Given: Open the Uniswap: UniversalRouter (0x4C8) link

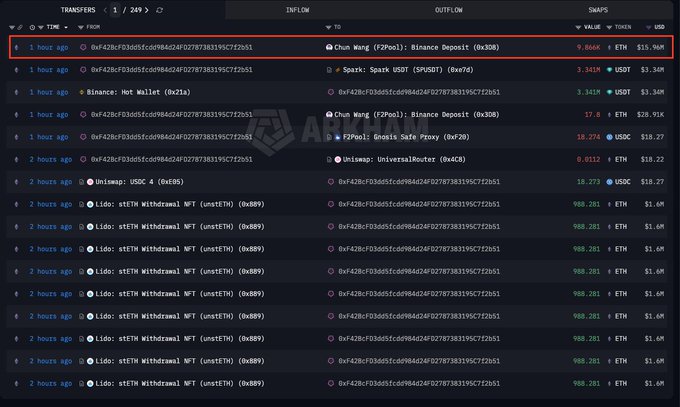Looking at the screenshot, I should coord(404,160).
